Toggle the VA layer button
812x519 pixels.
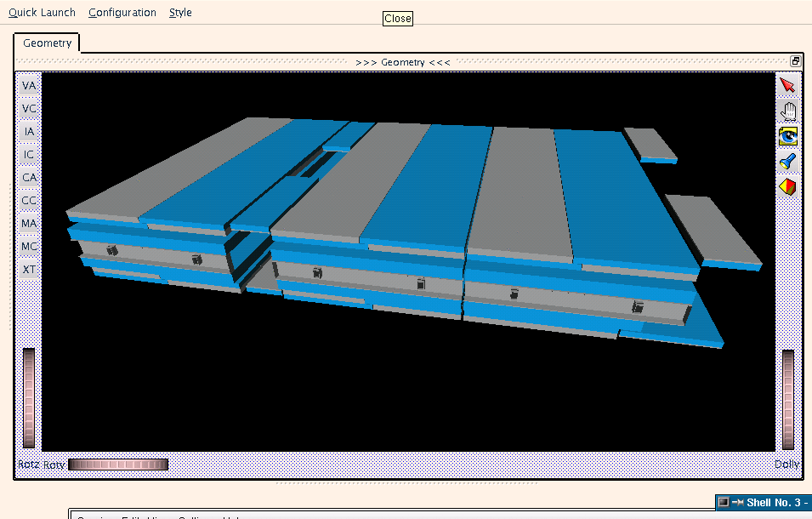click(x=30, y=86)
